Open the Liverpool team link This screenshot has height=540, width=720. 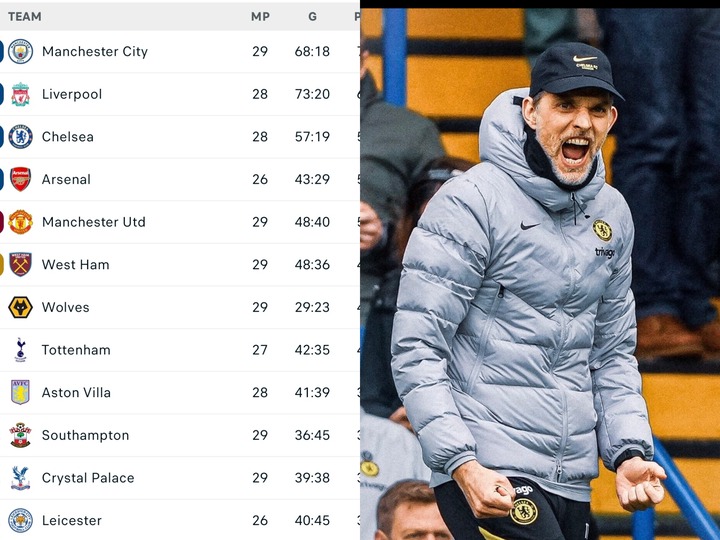tap(72, 94)
